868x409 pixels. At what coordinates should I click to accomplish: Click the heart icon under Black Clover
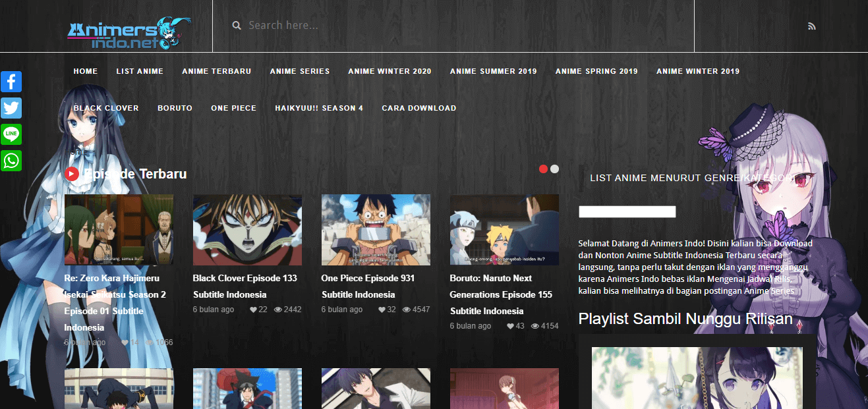coord(254,310)
